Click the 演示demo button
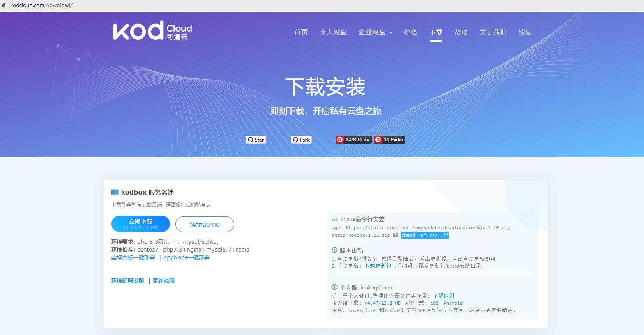This screenshot has width=644, height=335. pos(205,224)
